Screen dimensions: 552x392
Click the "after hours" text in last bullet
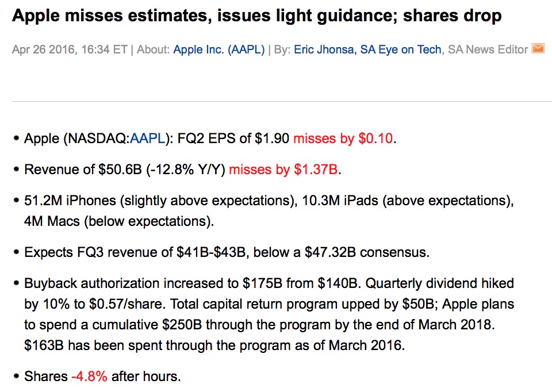click(x=146, y=376)
